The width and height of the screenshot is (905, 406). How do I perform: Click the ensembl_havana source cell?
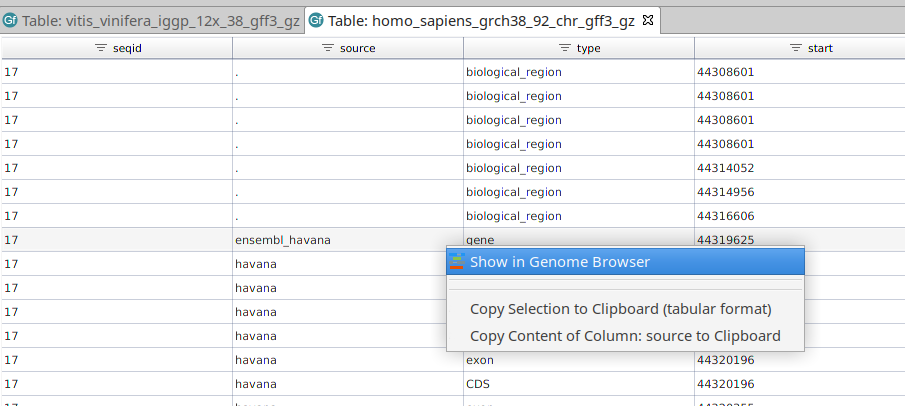tap(282, 240)
